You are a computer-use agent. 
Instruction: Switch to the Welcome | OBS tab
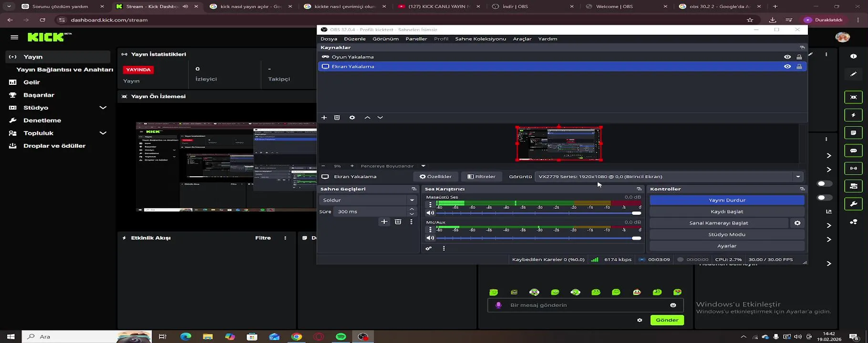coord(626,7)
